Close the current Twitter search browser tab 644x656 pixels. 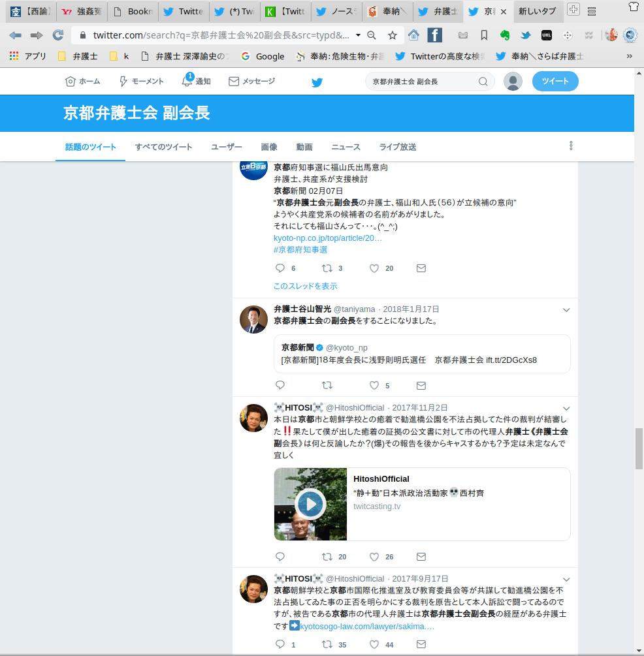click(504, 12)
